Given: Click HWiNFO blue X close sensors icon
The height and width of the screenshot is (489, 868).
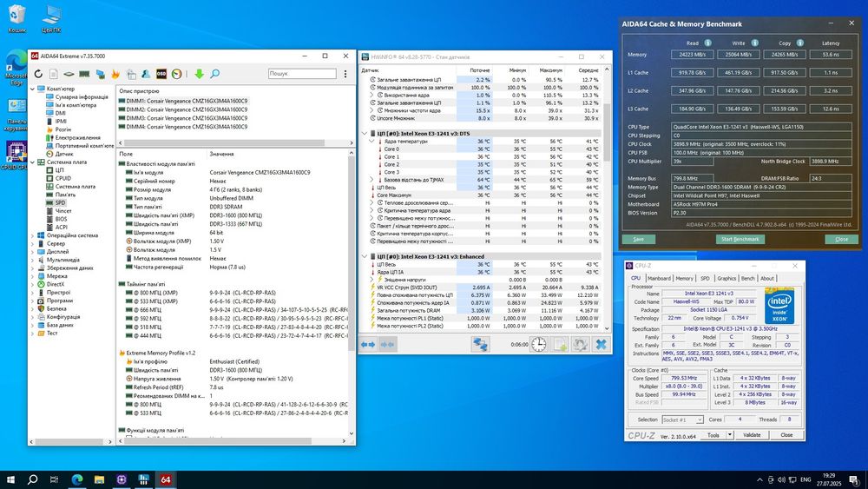Looking at the screenshot, I should (x=601, y=345).
